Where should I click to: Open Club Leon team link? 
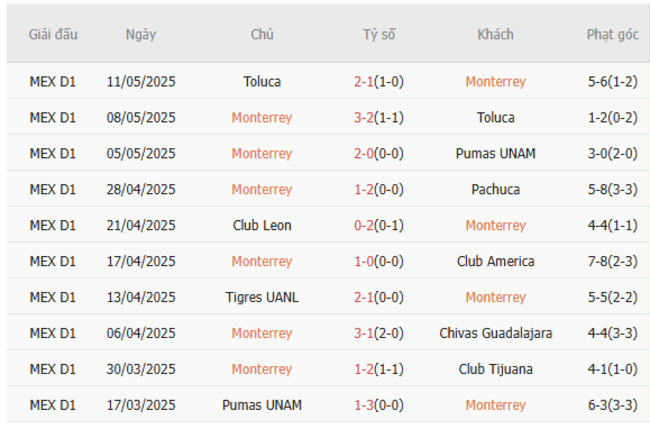pyautogui.click(x=262, y=226)
